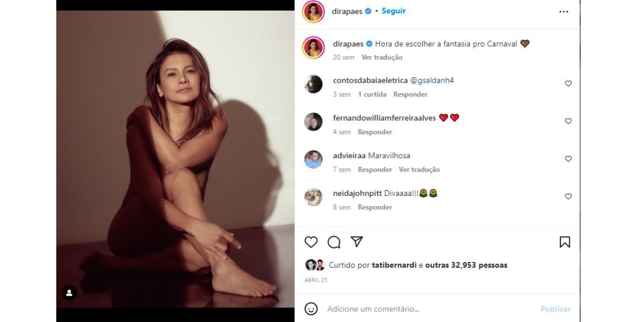Like advieiraa's Maravilhosa comment
The width and height of the screenshot is (644, 322).
click(568, 158)
